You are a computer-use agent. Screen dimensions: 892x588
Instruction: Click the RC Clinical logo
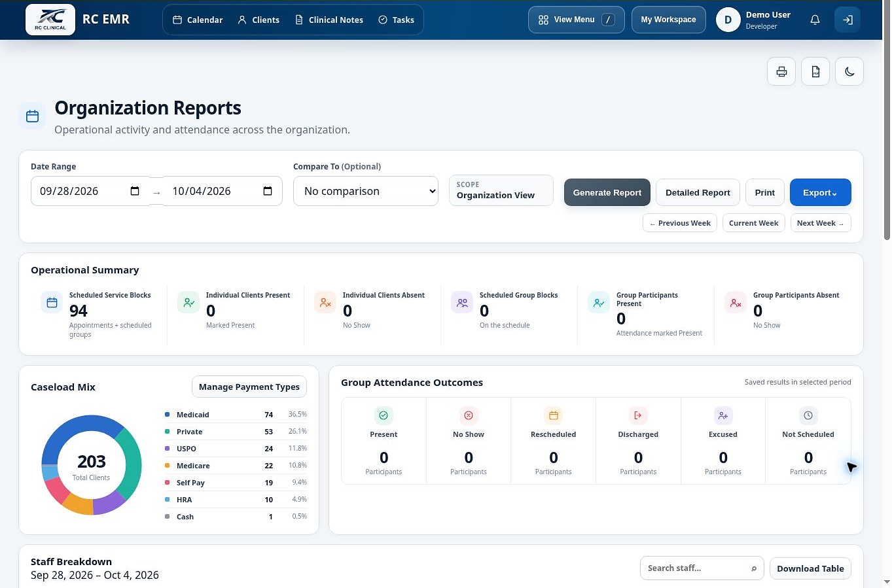pos(50,20)
